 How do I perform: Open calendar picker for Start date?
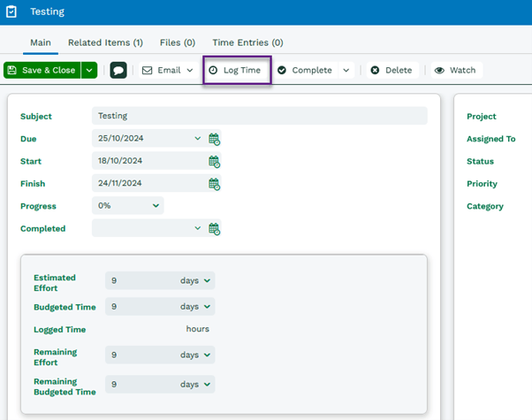pos(214,161)
